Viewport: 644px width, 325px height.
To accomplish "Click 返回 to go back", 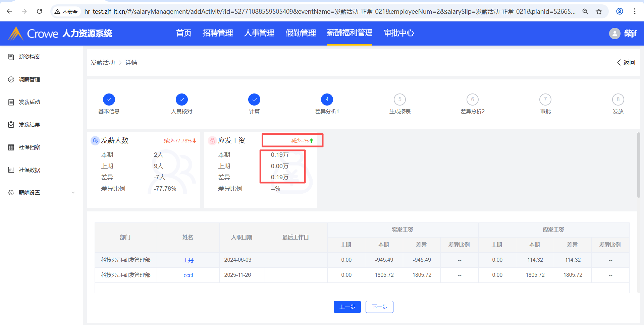I will 626,63.
